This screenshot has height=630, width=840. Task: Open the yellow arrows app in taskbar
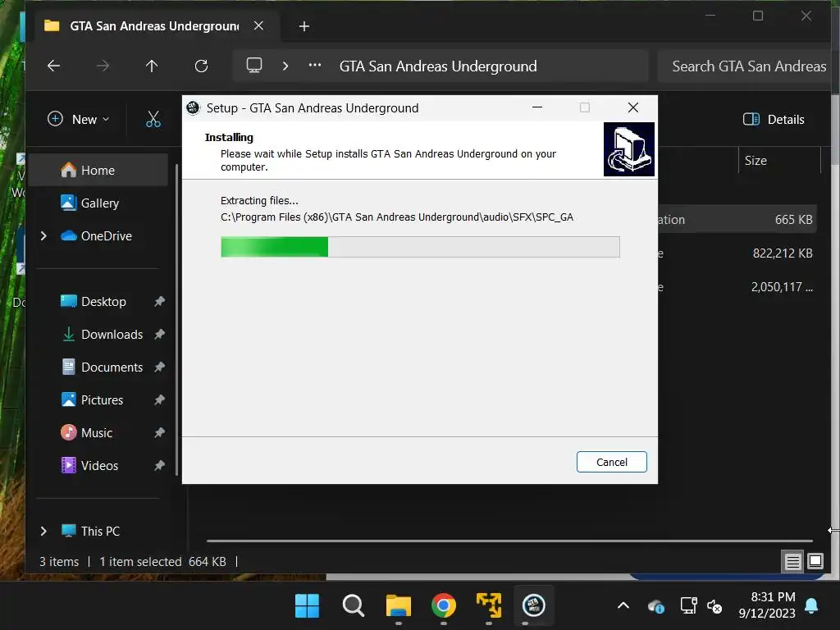coord(489,605)
